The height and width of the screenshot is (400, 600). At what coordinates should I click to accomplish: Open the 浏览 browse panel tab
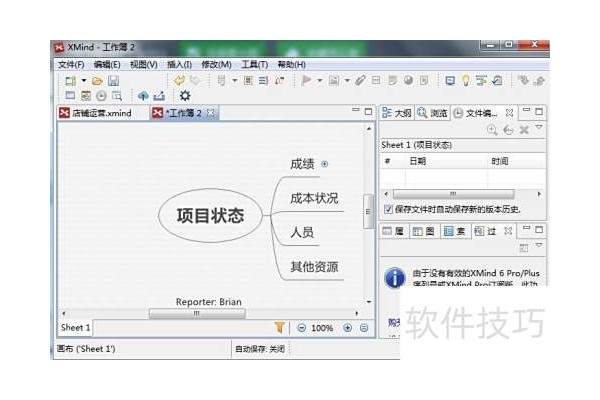[432, 113]
